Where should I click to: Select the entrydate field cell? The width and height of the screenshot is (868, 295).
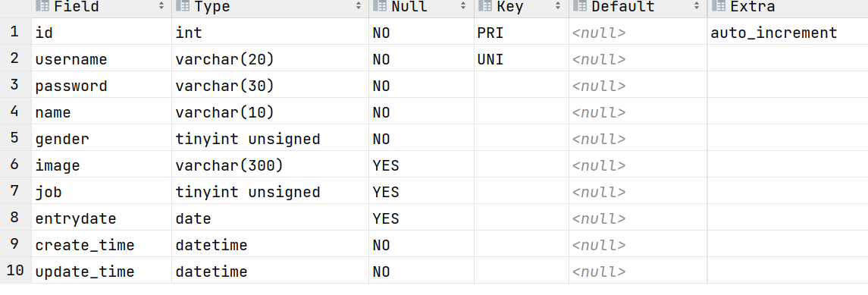click(102, 218)
